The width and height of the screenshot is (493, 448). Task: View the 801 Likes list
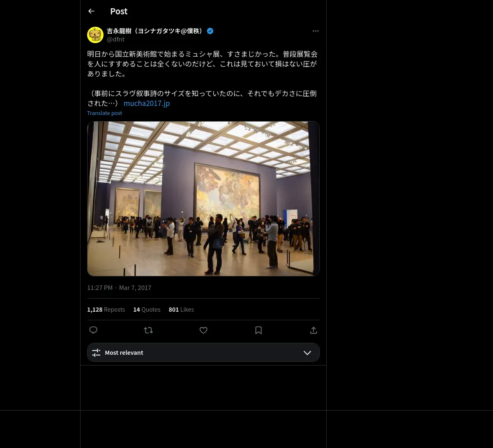coord(181,310)
